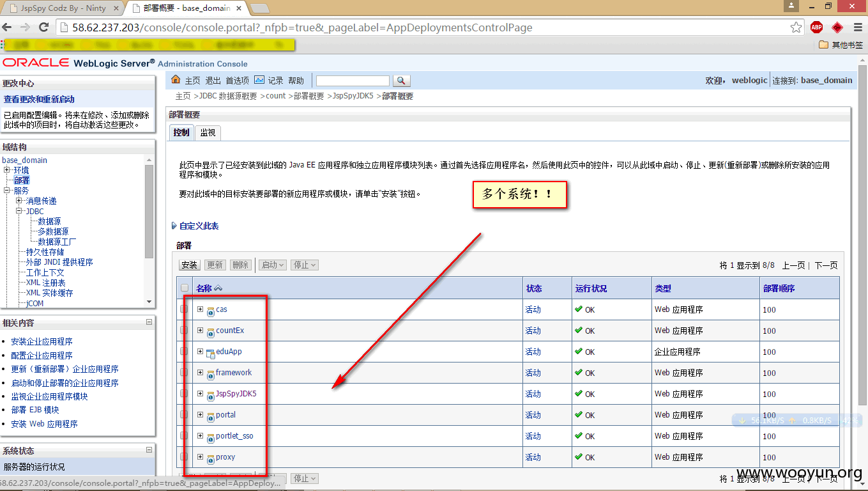
Task: Click the Chrome user profile icon
Action: coord(792,6)
